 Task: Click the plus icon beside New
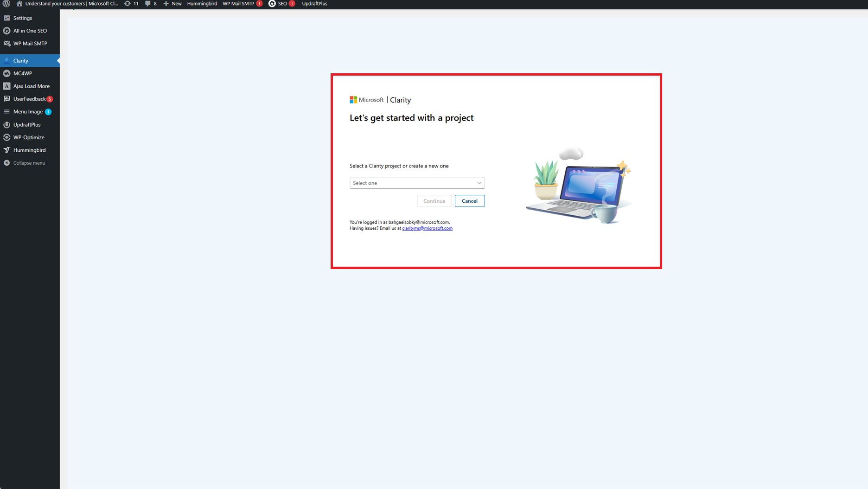click(x=166, y=3)
